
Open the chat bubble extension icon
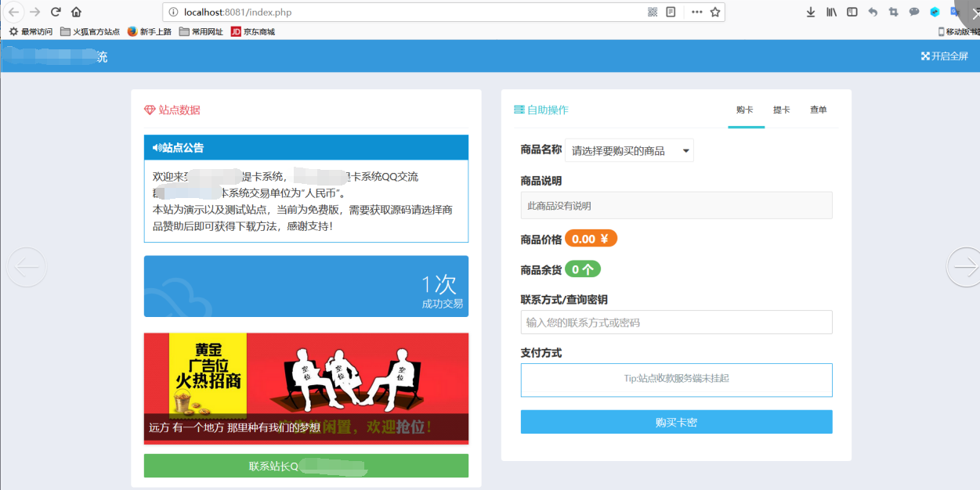(x=913, y=12)
